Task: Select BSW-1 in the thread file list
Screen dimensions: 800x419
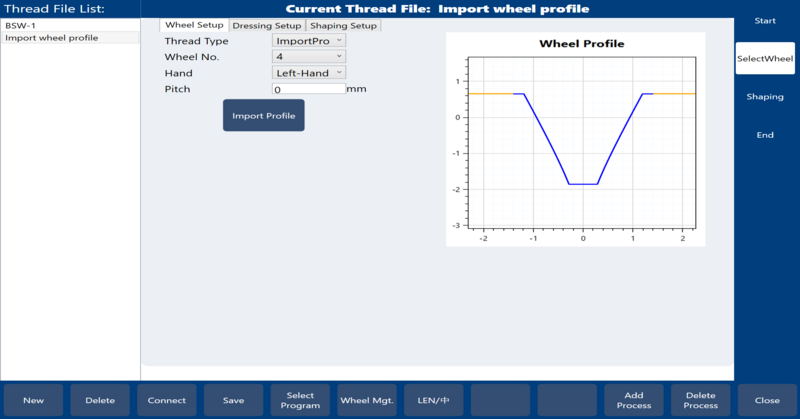Action: [x=70, y=25]
